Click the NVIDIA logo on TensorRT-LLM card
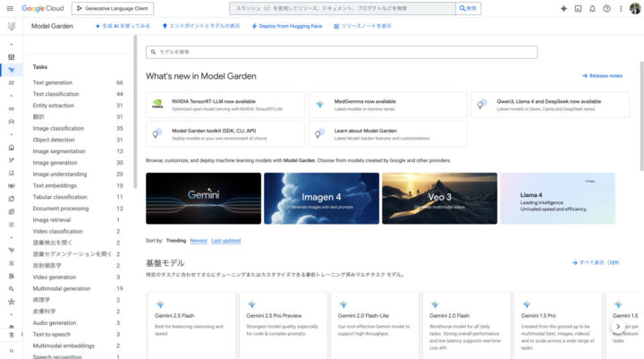This screenshot has width=644, height=359. pos(157,104)
